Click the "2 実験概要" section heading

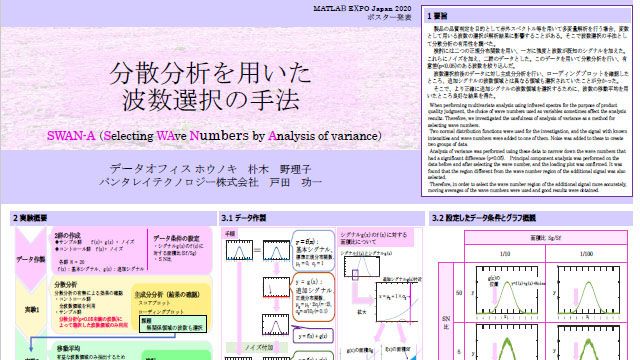[x=30, y=218]
